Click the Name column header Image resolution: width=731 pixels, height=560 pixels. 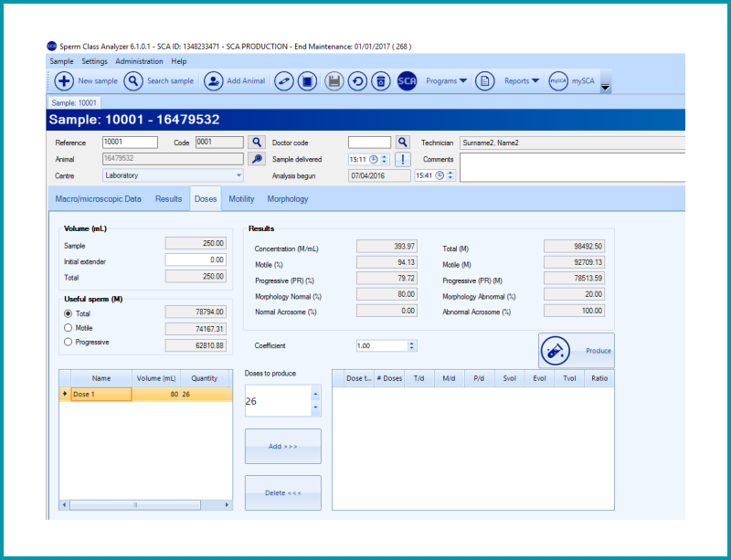pos(101,378)
